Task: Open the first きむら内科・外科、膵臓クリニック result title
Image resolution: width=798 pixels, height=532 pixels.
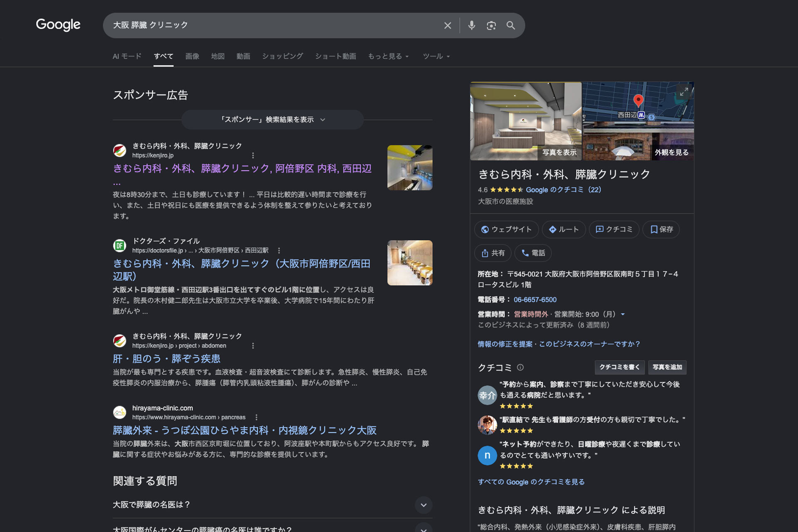Action: click(242, 169)
